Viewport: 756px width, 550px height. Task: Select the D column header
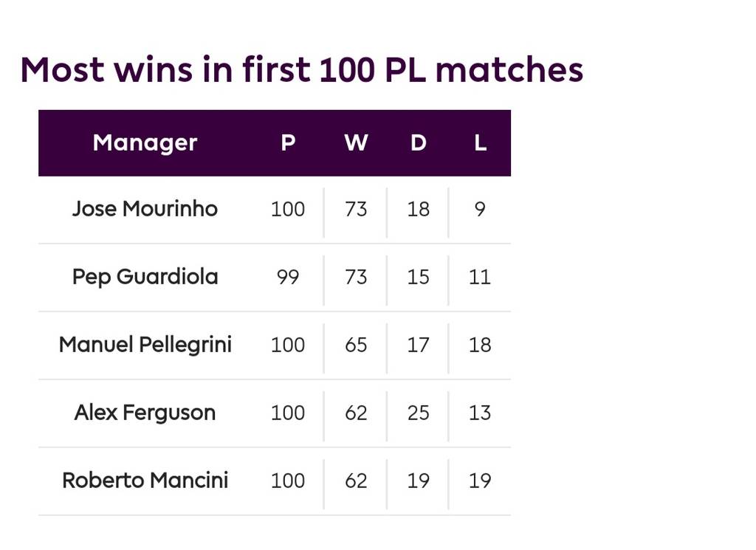(418, 142)
